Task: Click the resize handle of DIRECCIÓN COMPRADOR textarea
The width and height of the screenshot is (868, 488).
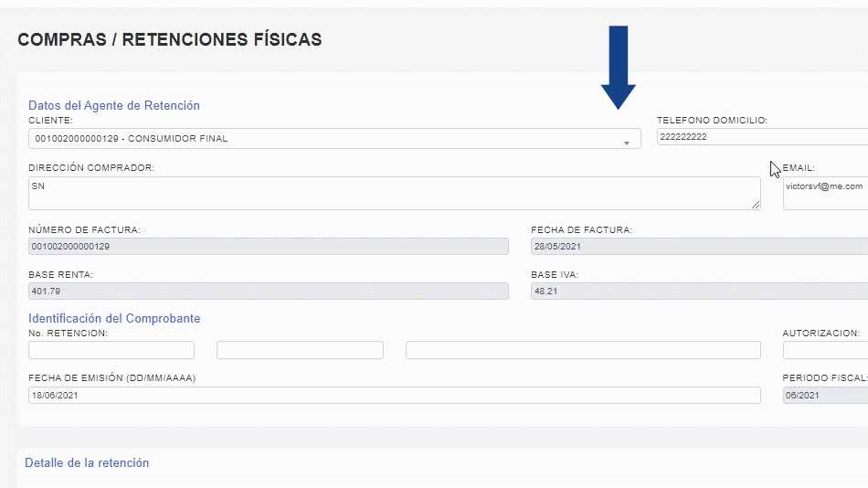Action: pyautogui.click(x=756, y=206)
